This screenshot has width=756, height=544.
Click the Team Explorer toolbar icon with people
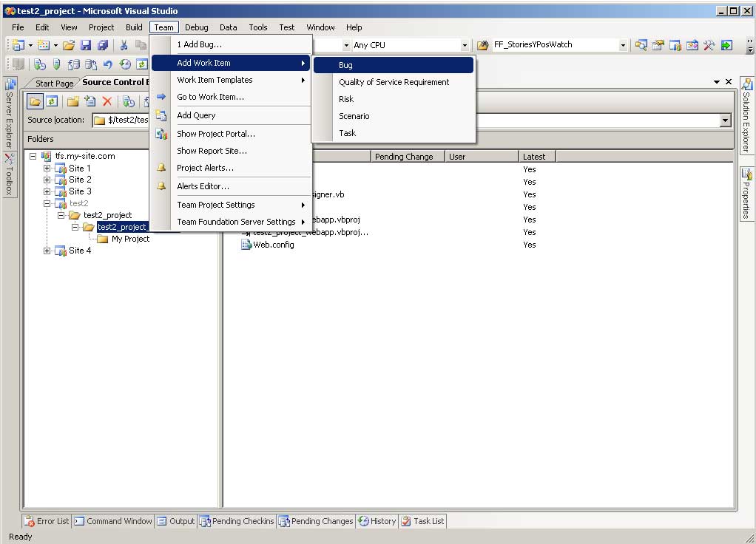pyautogui.click(x=675, y=45)
